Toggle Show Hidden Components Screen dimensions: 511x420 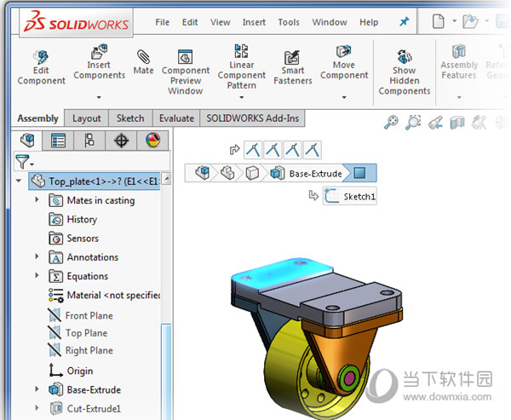tap(404, 72)
